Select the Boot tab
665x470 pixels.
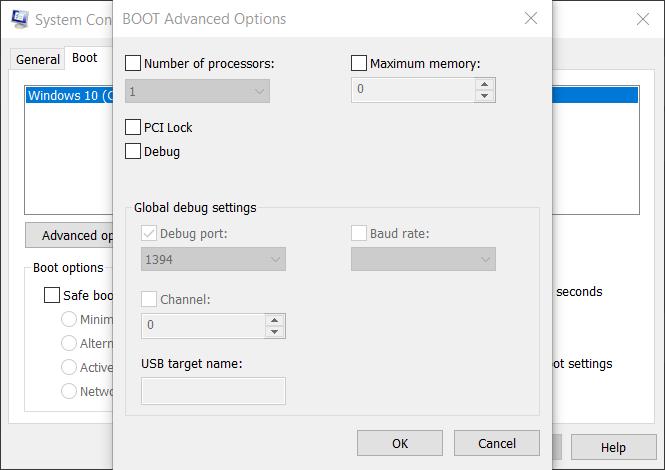(85, 58)
